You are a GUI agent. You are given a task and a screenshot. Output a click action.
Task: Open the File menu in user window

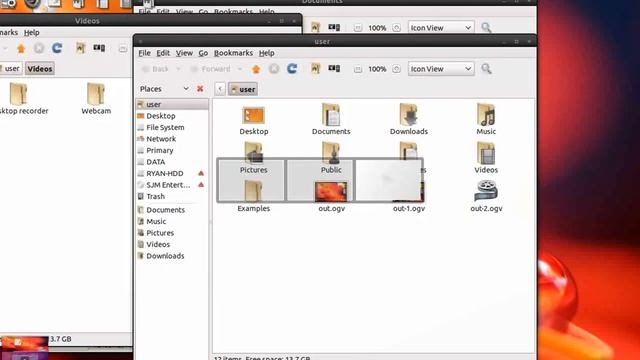144,53
